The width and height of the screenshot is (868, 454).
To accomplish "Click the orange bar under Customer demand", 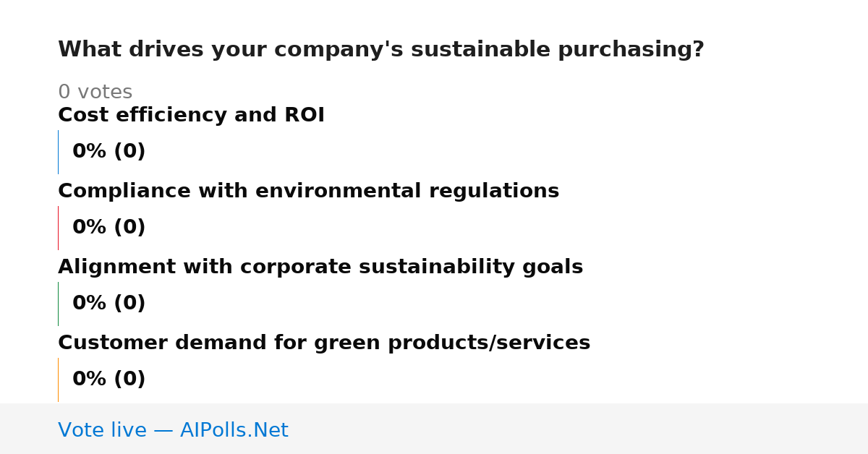I will tap(58, 380).
